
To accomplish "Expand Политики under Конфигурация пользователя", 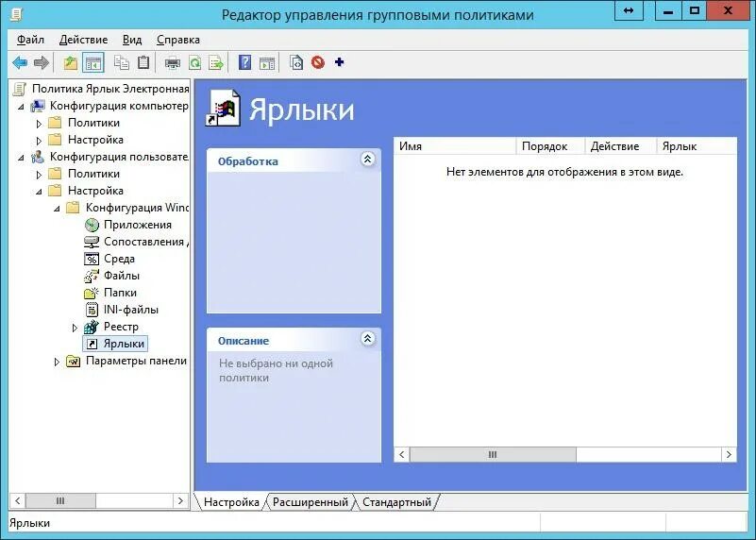I will 39,175.
